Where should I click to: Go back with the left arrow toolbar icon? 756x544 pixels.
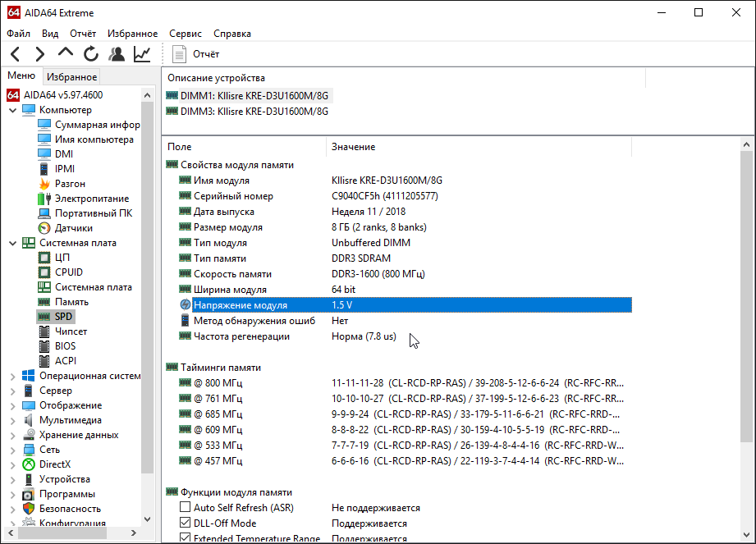[x=16, y=54]
